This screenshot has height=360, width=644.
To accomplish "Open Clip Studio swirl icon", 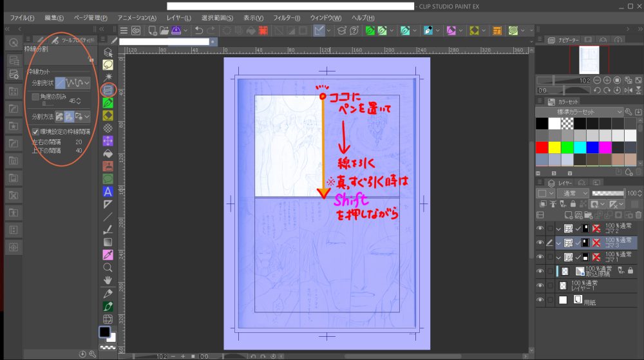I will (136, 30).
